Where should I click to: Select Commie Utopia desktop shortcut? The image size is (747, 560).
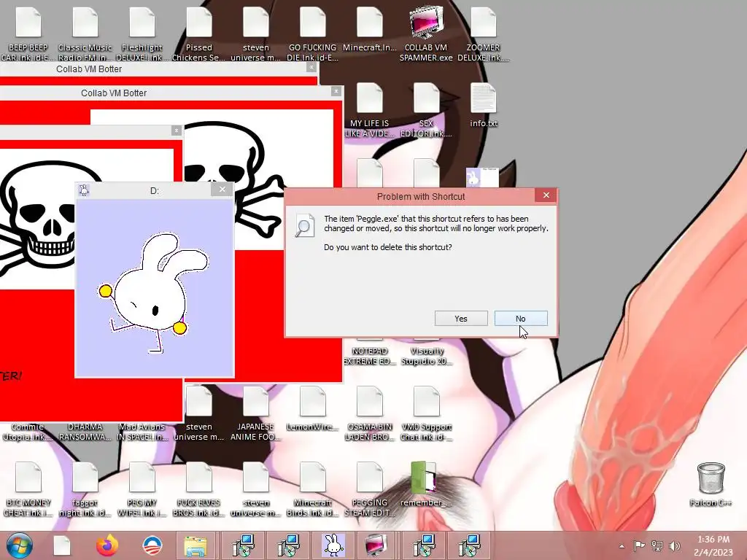coord(28,432)
